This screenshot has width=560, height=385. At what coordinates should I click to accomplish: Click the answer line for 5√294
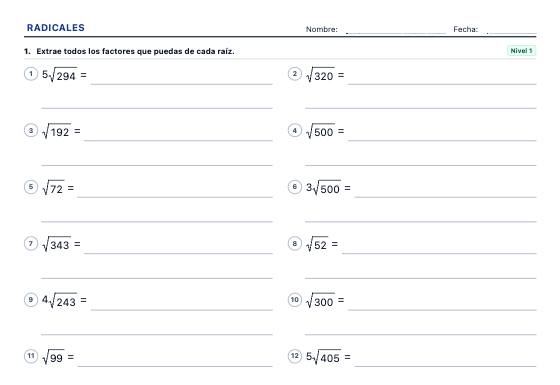(x=181, y=84)
